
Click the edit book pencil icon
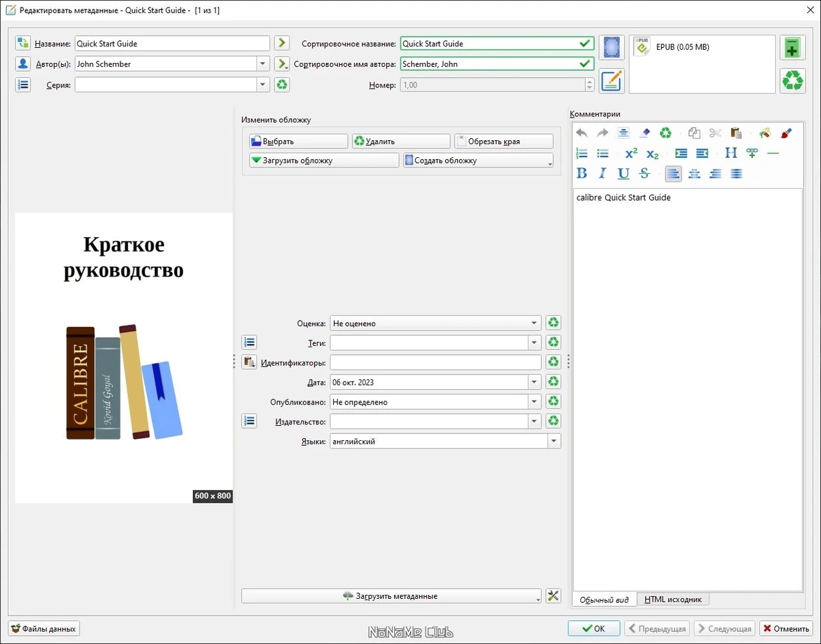click(x=611, y=81)
